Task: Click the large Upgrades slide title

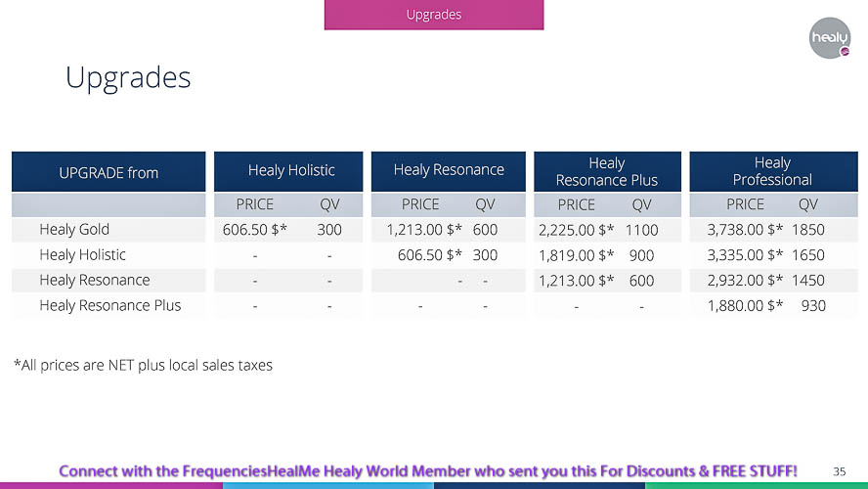Action: click(x=128, y=77)
